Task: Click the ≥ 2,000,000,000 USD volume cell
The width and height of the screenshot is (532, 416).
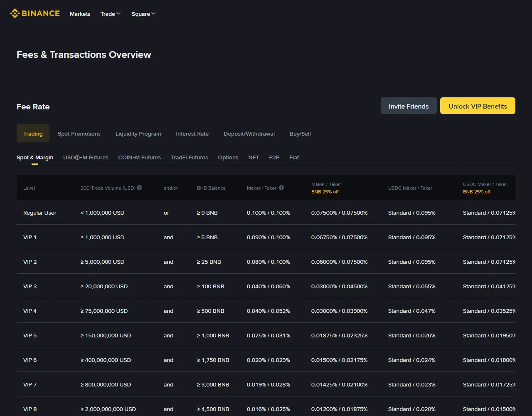Action: pos(108,409)
